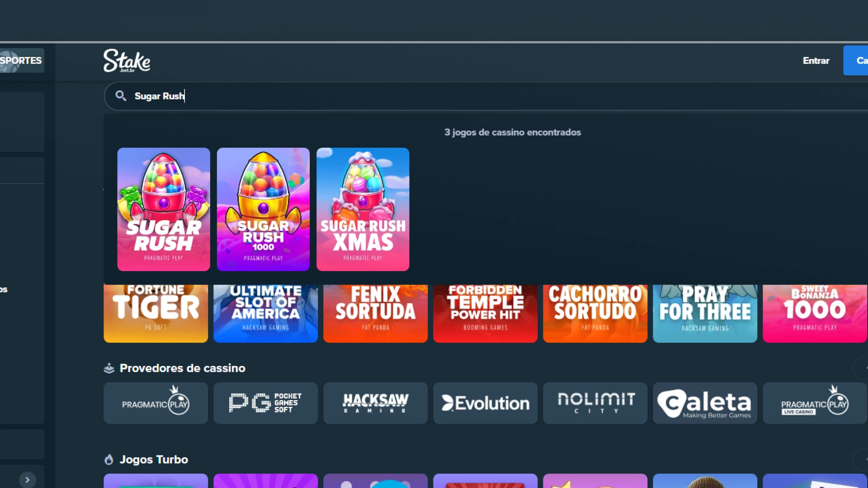Image resolution: width=868 pixels, height=488 pixels.
Task: Select the Hacksaw Gaming provider
Action: (x=375, y=403)
